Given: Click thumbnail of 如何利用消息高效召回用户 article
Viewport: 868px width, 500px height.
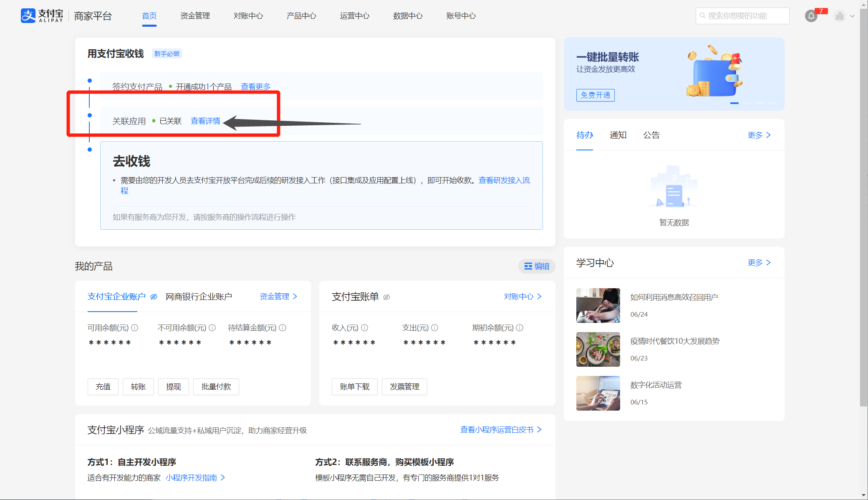Looking at the screenshot, I should (x=598, y=305).
